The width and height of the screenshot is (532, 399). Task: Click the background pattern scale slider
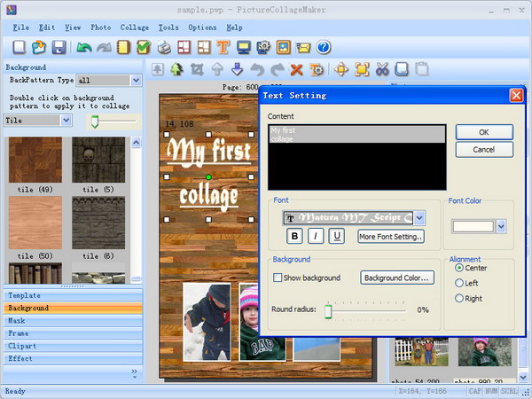95,121
